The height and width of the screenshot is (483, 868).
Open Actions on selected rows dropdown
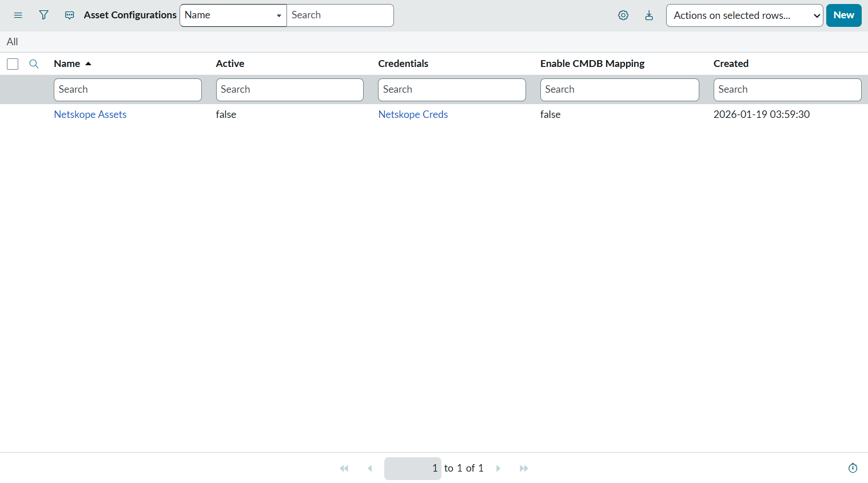pos(744,15)
